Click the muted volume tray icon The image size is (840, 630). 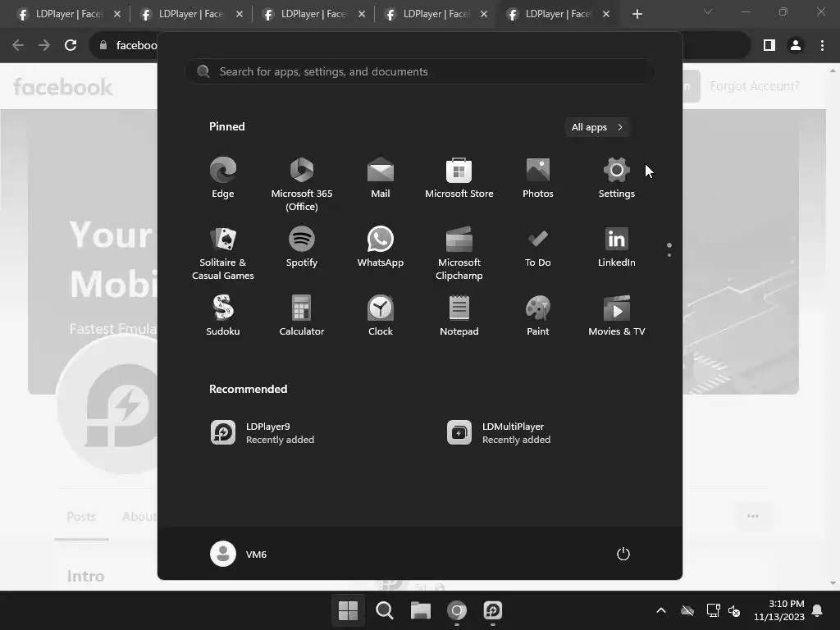click(x=734, y=610)
